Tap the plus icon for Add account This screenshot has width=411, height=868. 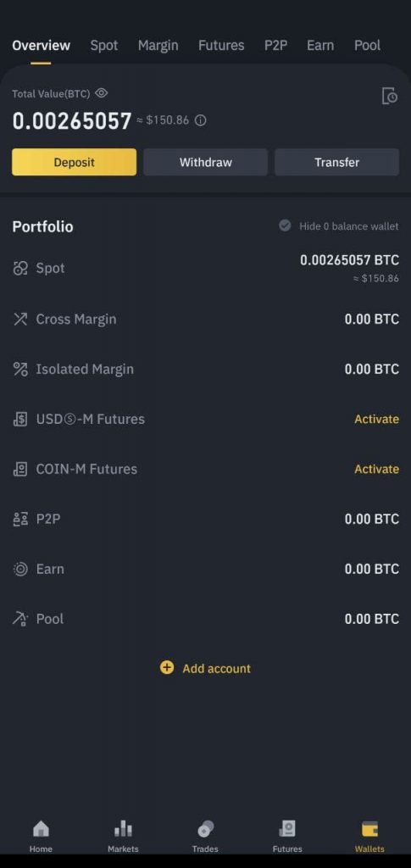click(166, 668)
